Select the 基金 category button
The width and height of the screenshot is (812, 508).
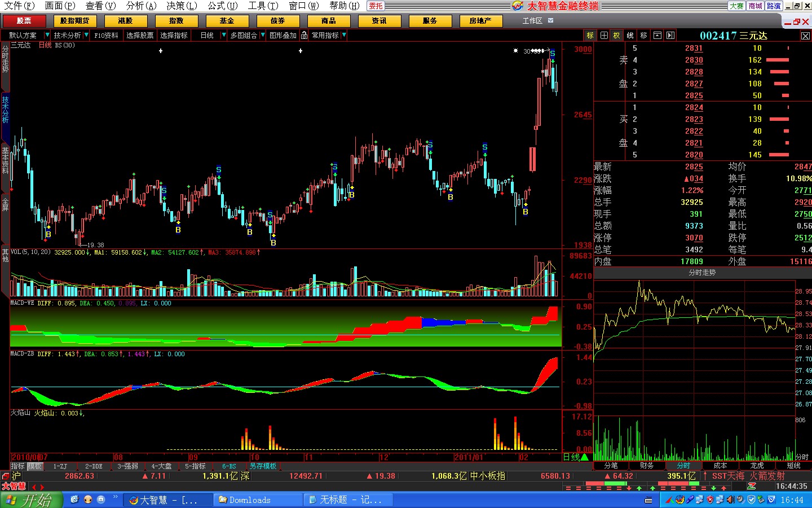point(227,21)
